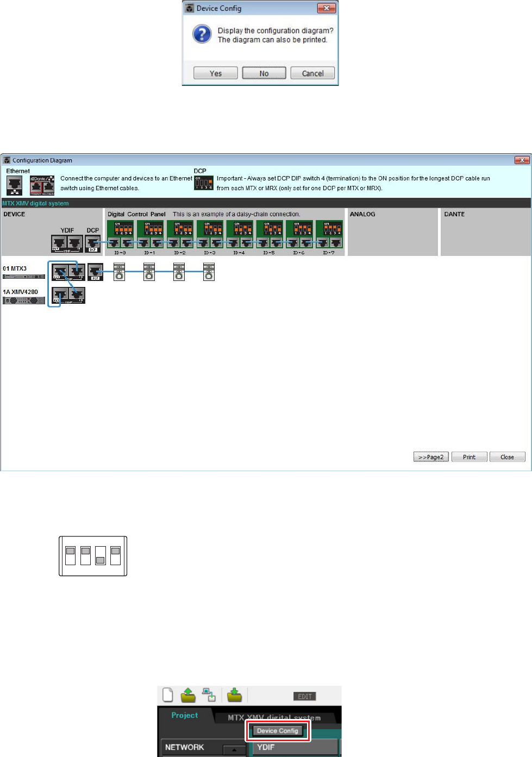Select Digital Control Panel ID-6
Screen dimensions: 532x757
tap(299, 235)
